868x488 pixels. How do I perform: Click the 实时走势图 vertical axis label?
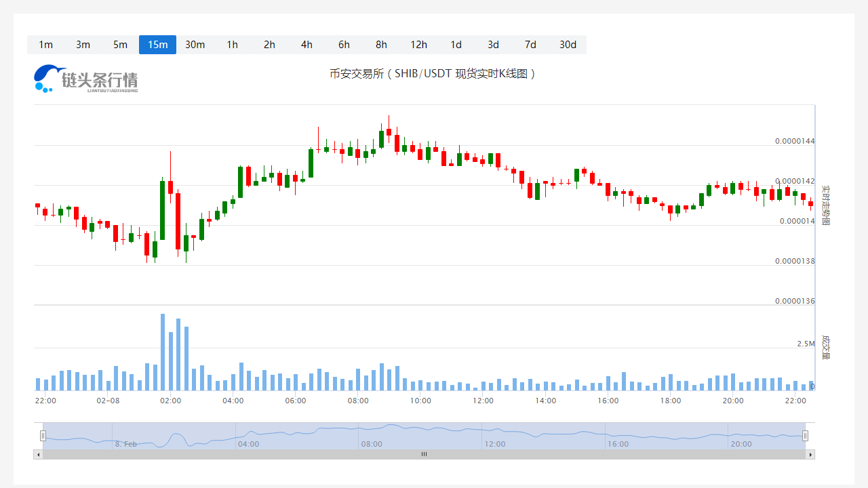click(x=825, y=205)
